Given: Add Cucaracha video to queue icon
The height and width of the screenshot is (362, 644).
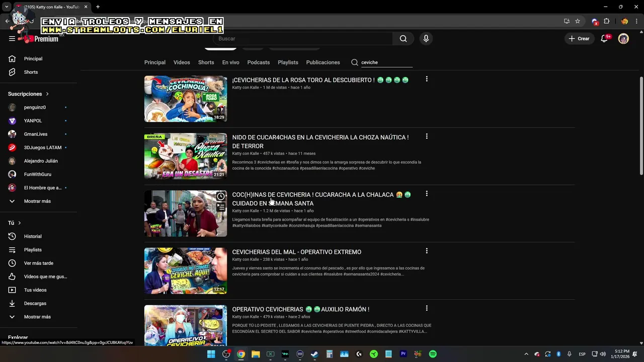Looking at the screenshot, I should (221, 207).
